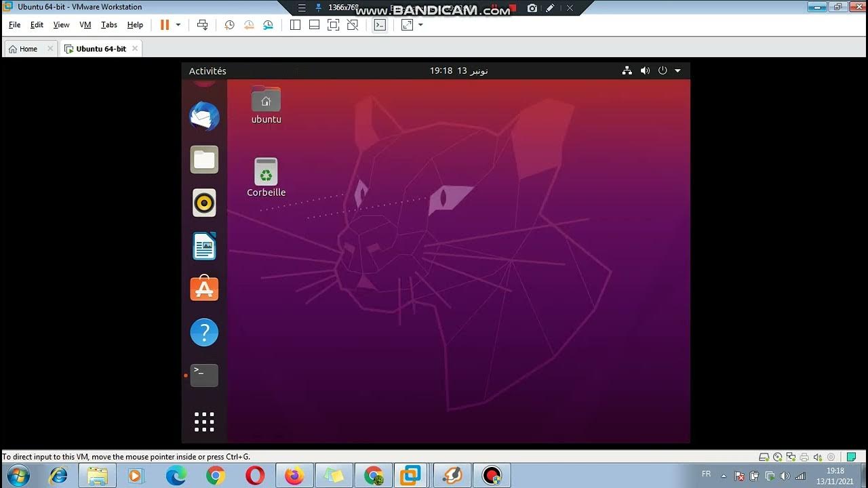The height and width of the screenshot is (488, 868).
Task: Click the stretch guest display icon
Action: click(x=407, y=25)
